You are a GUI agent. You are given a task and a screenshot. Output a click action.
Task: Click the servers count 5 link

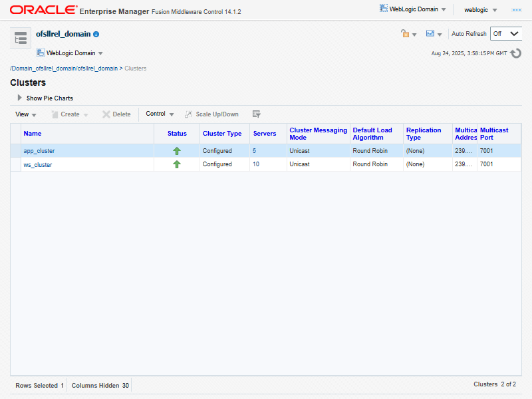254,151
